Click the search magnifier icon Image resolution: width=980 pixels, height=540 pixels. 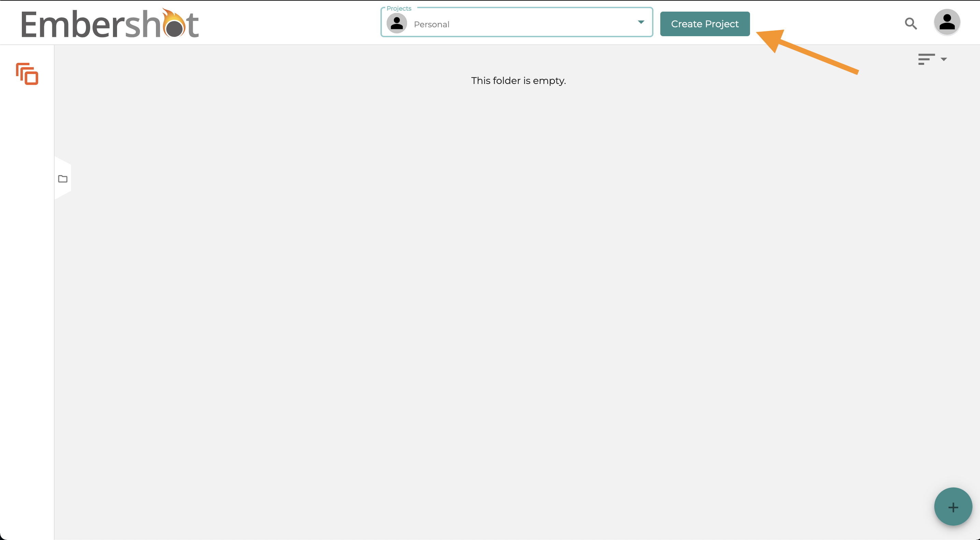911,24
